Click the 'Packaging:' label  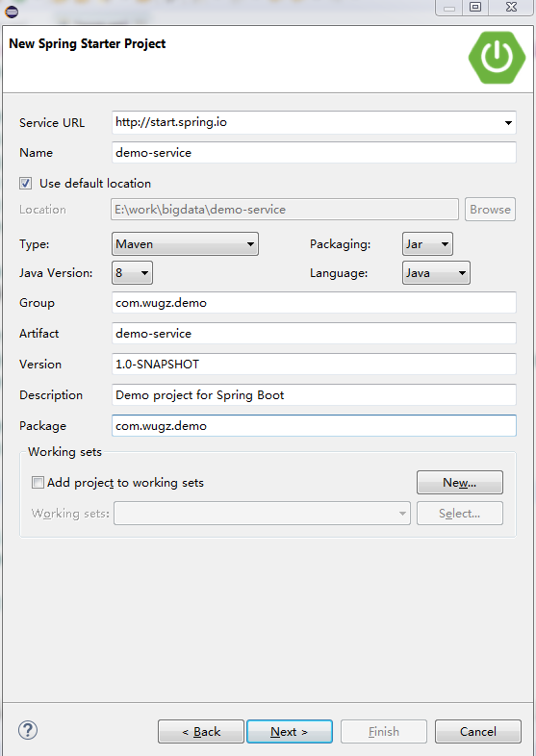[340, 244]
